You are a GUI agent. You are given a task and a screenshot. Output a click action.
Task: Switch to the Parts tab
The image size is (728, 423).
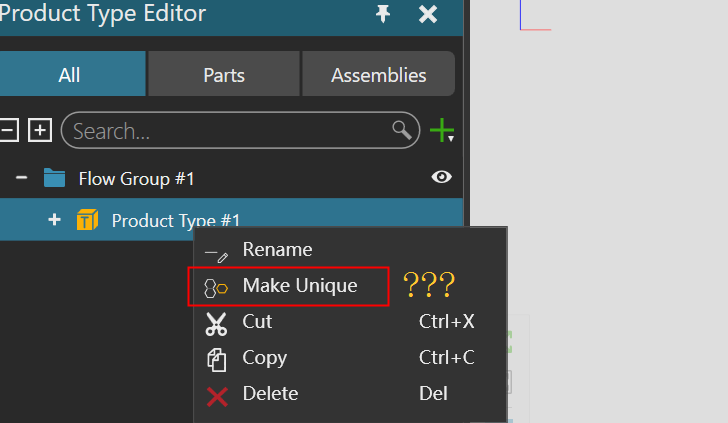(224, 75)
